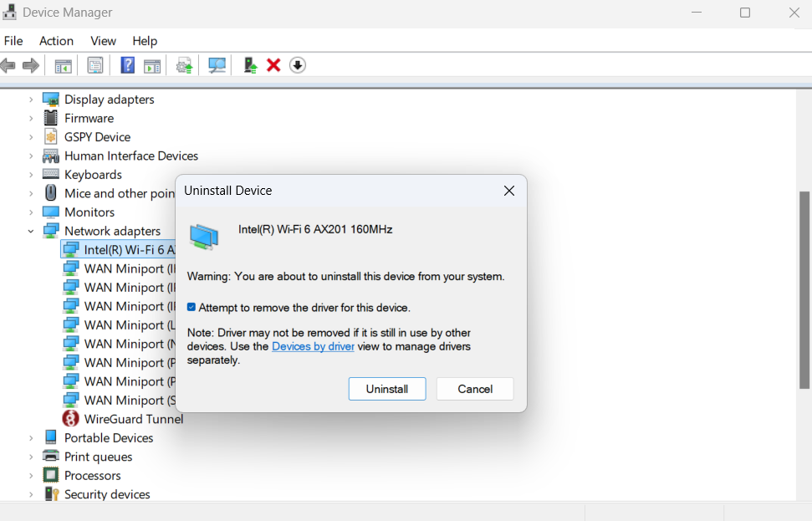Close the Uninstall Device dialog
This screenshot has height=521, width=812.
[509, 191]
